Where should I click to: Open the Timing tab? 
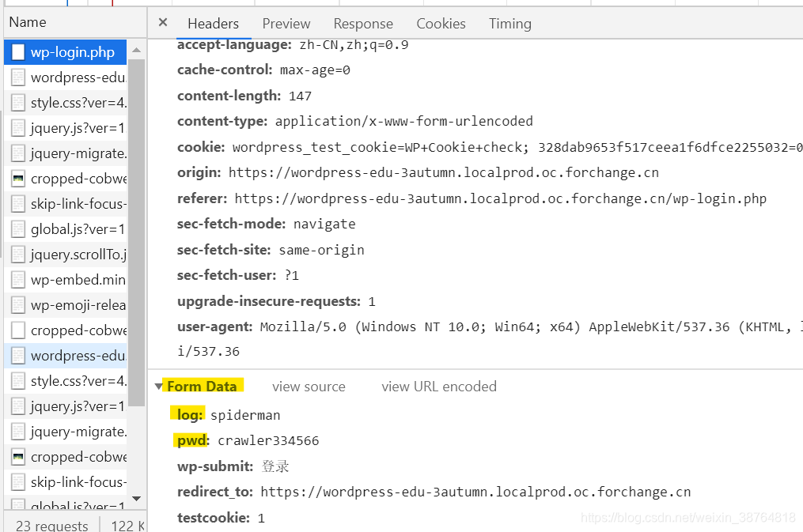tap(510, 24)
